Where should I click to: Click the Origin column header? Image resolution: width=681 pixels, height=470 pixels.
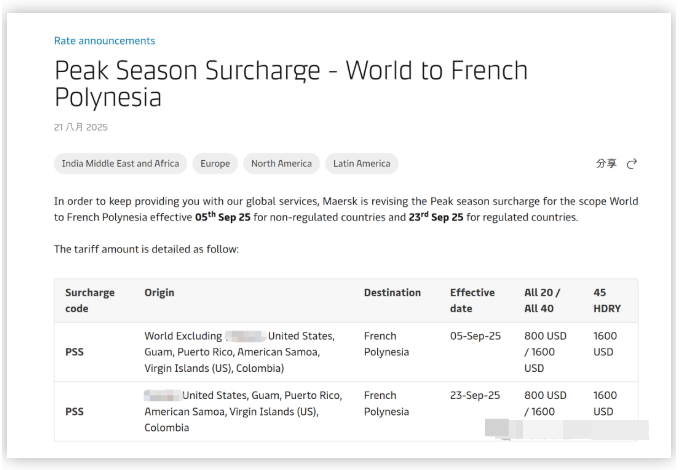click(x=159, y=292)
